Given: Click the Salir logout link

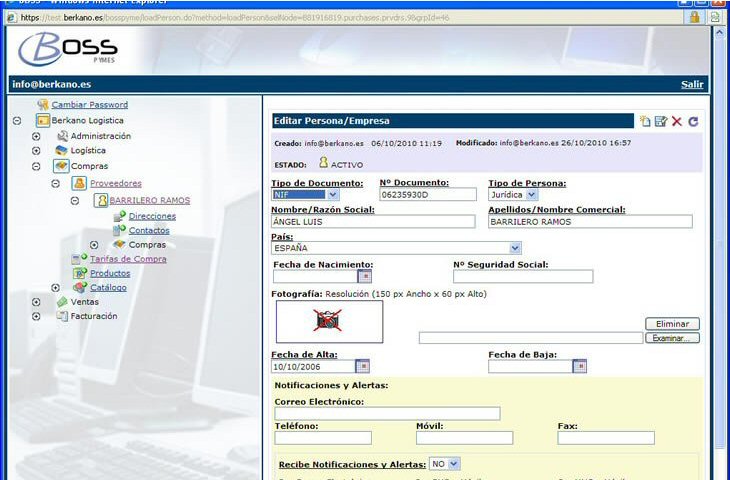Looking at the screenshot, I should (x=692, y=84).
